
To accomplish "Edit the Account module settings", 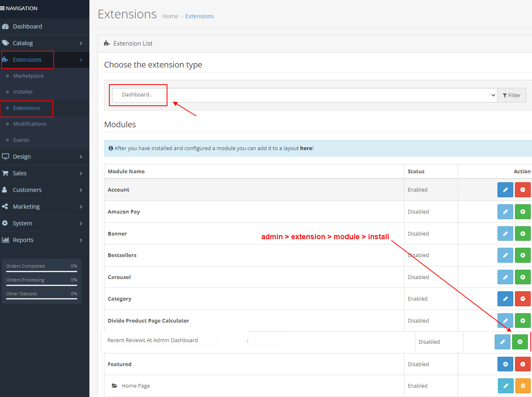I will [x=505, y=190].
